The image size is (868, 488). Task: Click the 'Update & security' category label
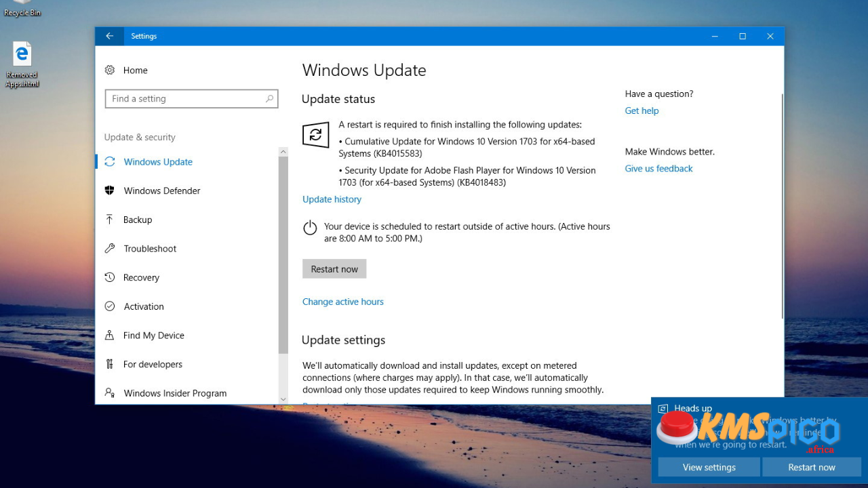(x=140, y=137)
